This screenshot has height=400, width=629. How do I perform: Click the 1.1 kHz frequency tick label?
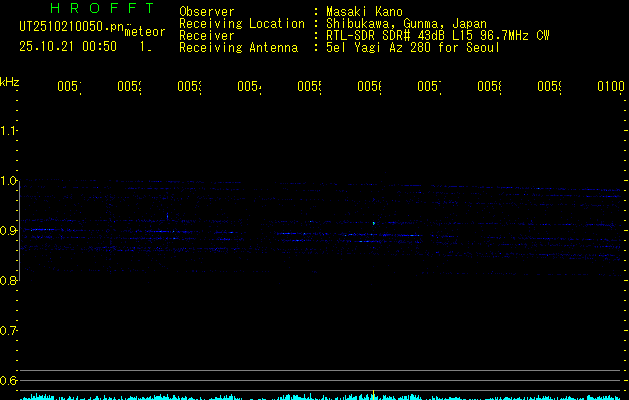8,130
